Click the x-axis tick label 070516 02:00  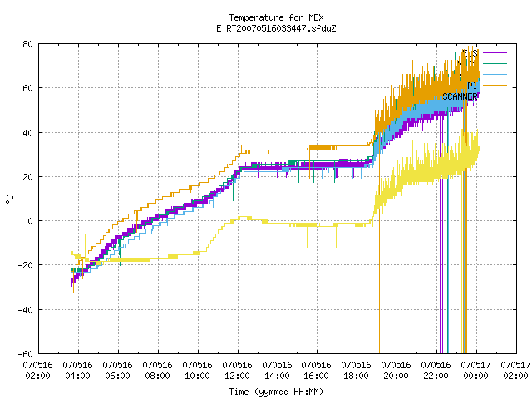pyautogui.click(x=37, y=371)
